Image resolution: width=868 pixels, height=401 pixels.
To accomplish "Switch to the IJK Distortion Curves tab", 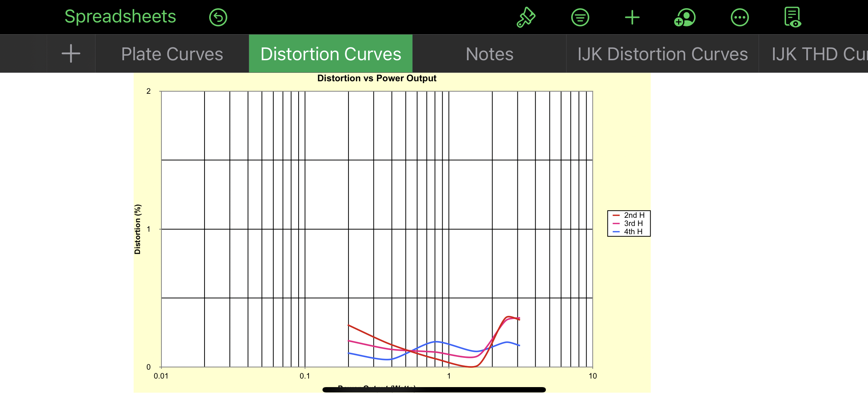I will (662, 54).
